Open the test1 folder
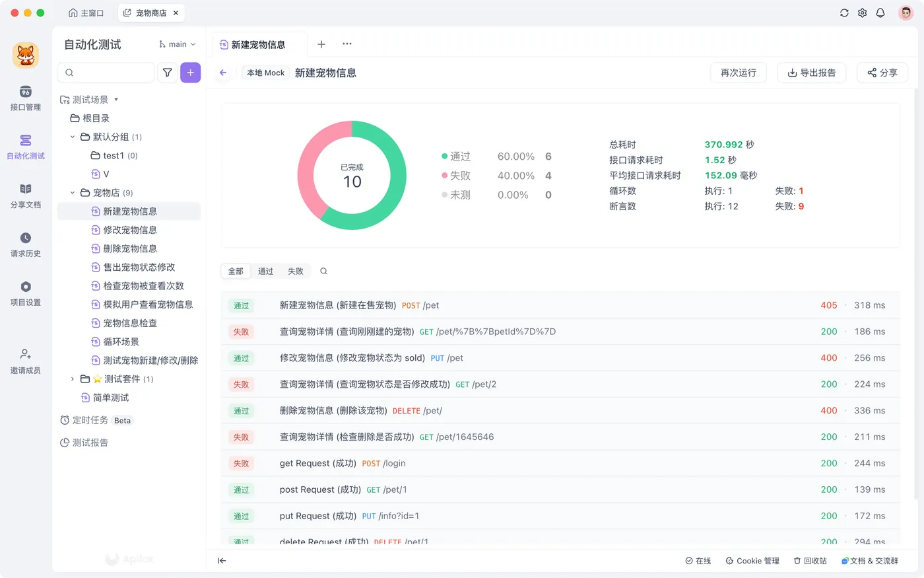Image resolution: width=924 pixels, height=578 pixels. tap(114, 155)
